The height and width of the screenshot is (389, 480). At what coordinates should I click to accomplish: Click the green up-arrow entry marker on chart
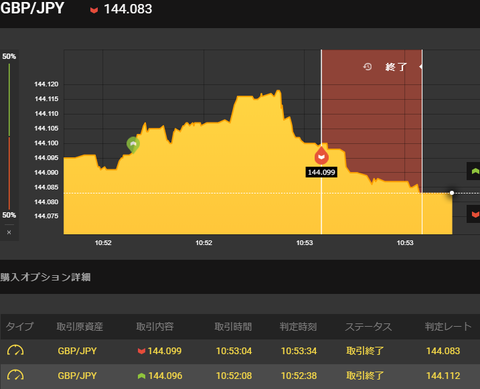coord(133,144)
